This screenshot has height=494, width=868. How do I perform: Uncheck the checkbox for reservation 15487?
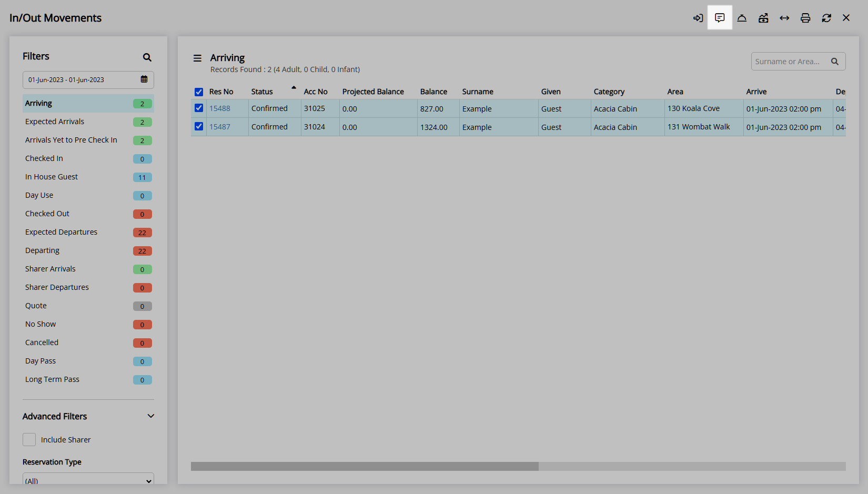pos(199,126)
